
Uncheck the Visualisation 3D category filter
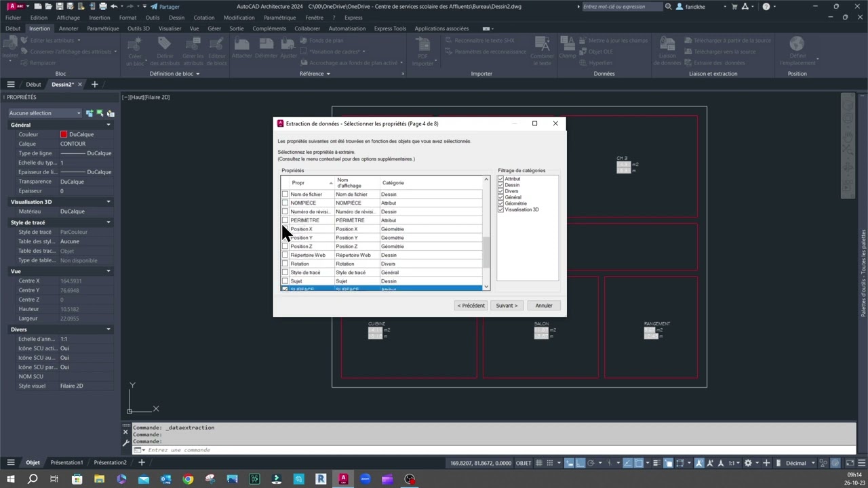point(501,209)
